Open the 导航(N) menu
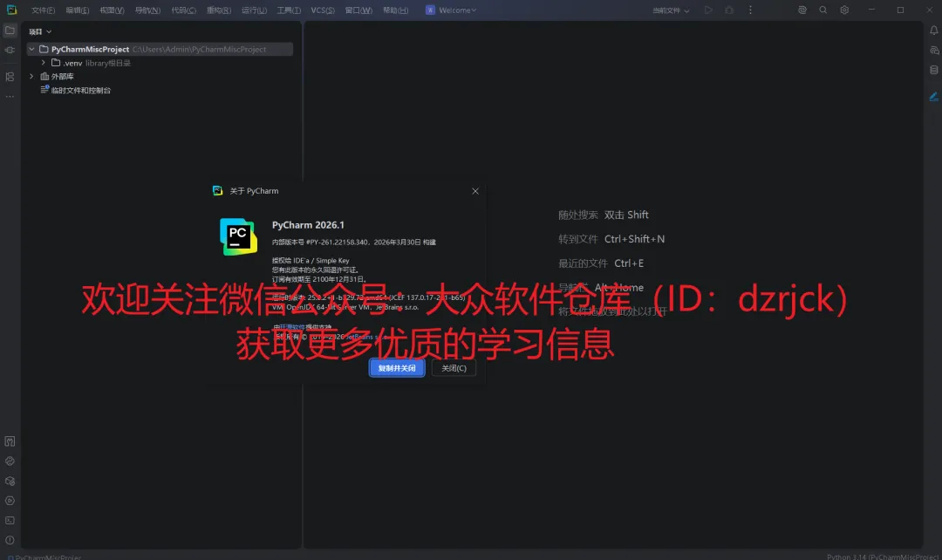The width and height of the screenshot is (942, 560). pyautogui.click(x=147, y=10)
